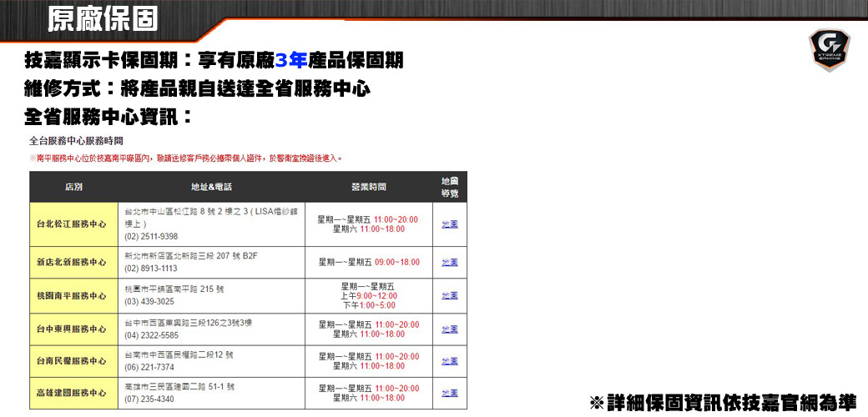The height and width of the screenshot is (417, 868).
Task: Click 台中東興 weekday hours 11:00~20:00
Action: pyautogui.click(x=397, y=324)
